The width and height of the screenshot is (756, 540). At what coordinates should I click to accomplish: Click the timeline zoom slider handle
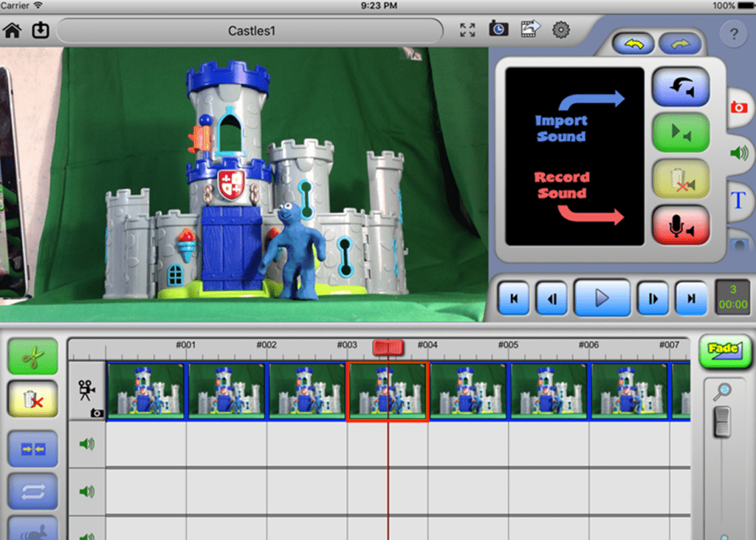coord(722,422)
